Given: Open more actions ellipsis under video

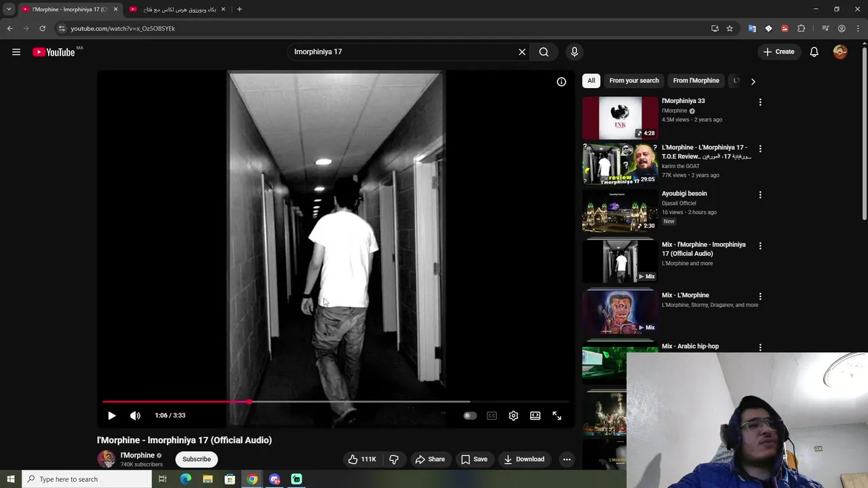Looking at the screenshot, I should pyautogui.click(x=567, y=460).
